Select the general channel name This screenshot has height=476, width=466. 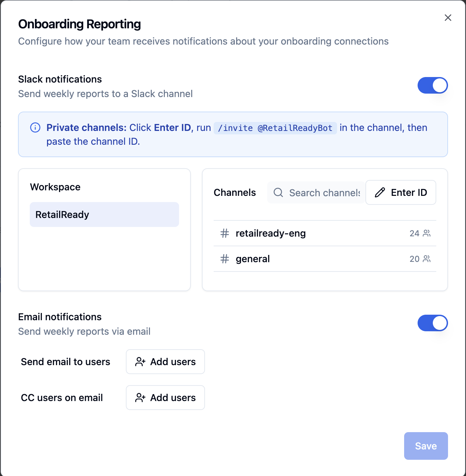pyautogui.click(x=253, y=259)
